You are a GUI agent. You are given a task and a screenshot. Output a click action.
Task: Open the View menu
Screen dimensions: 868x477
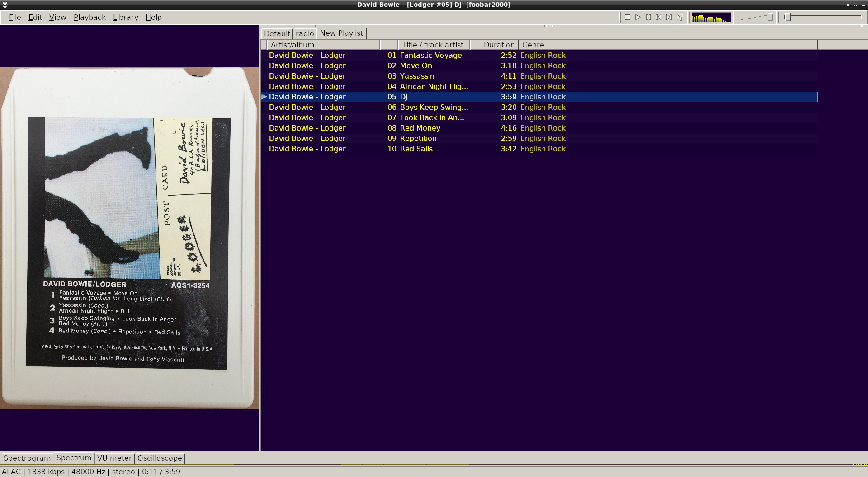coord(57,17)
